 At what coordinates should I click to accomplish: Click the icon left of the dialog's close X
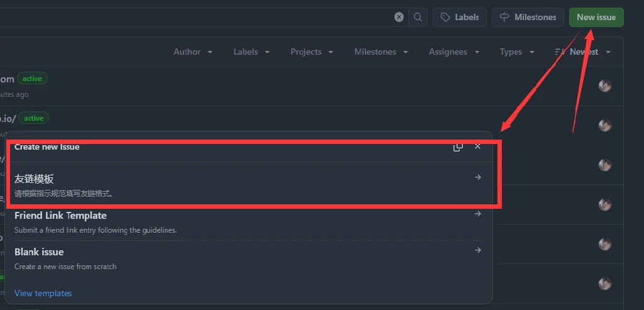458,147
